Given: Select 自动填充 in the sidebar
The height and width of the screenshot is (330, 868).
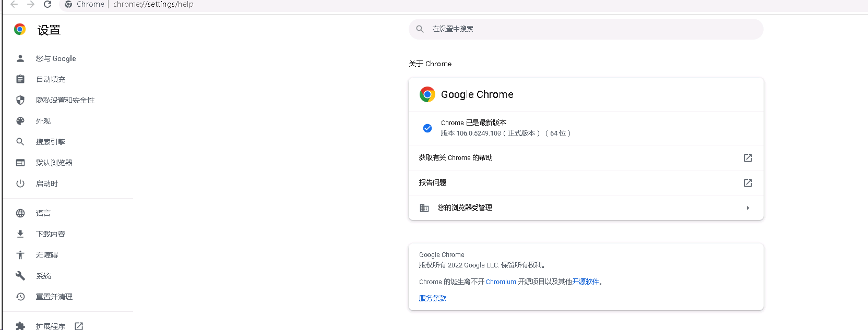Looking at the screenshot, I should click(51, 79).
